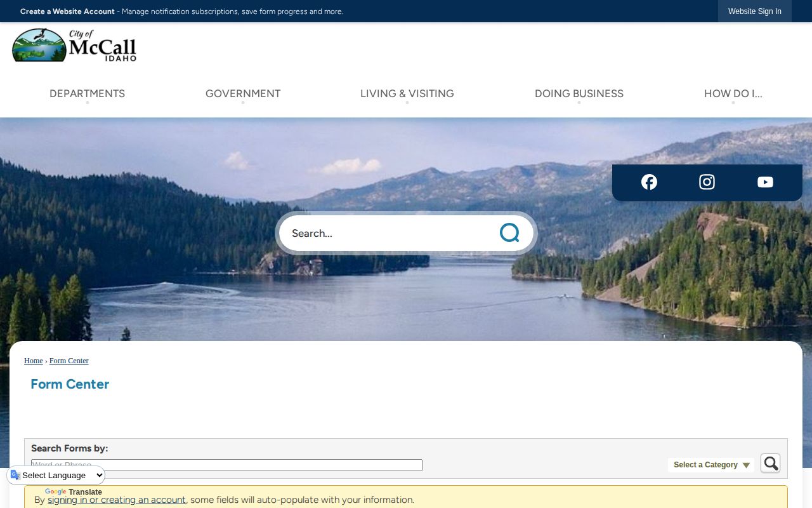
Task: Click the City of McCall Idaho logo
Action: point(74,44)
